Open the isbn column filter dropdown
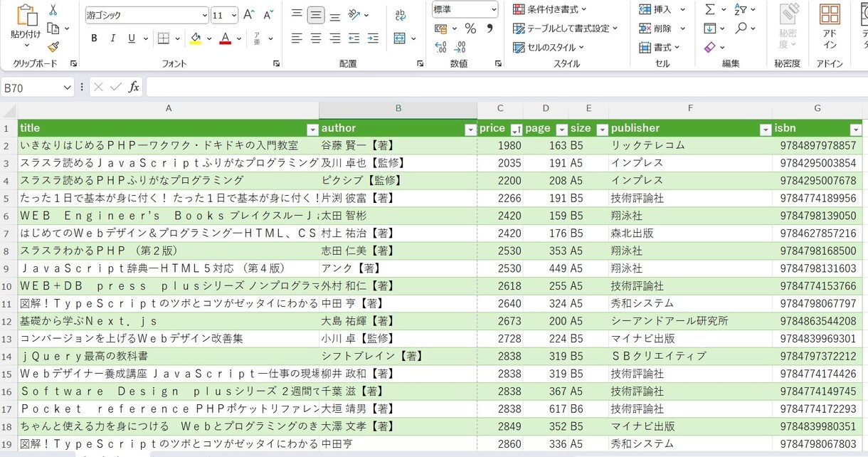 click(855, 130)
